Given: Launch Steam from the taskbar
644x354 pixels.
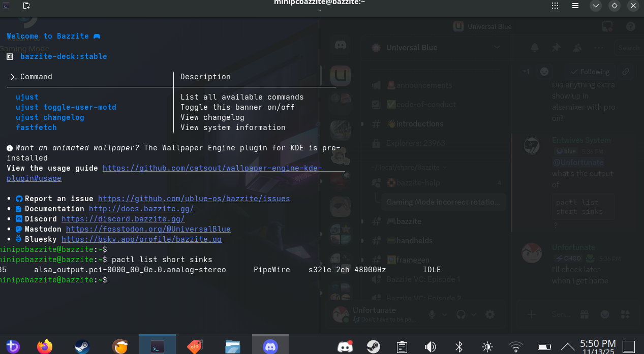Looking at the screenshot, I should [x=82, y=346].
